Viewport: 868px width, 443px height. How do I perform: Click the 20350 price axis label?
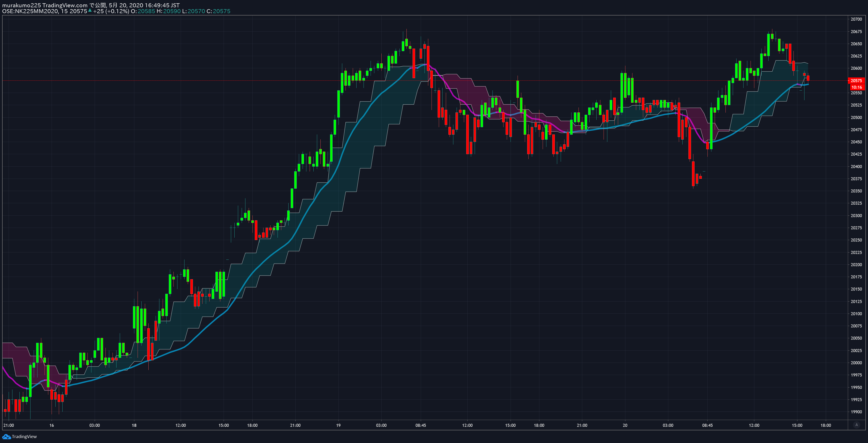point(856,191)
